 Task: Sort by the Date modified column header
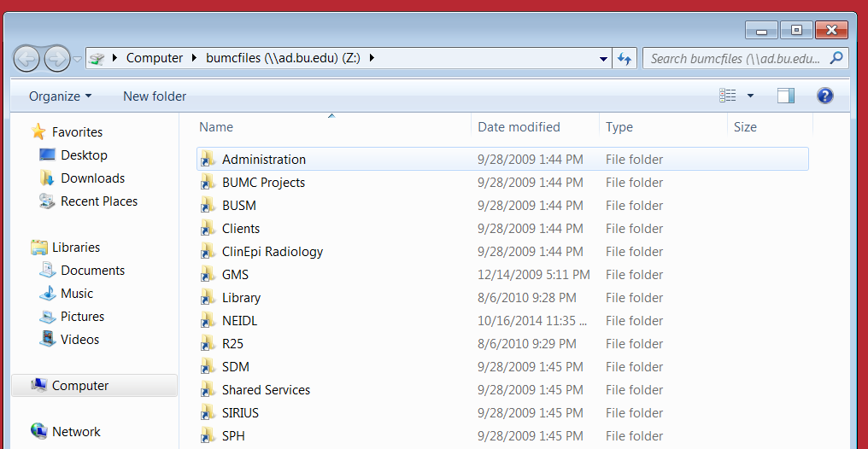(519, 127)
